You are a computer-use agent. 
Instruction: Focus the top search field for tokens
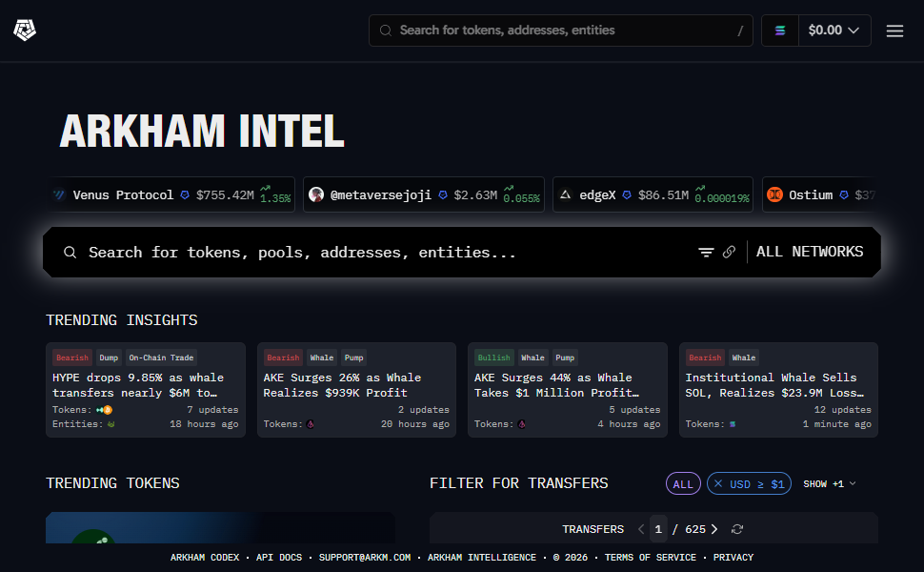click(x=560, y=31)
